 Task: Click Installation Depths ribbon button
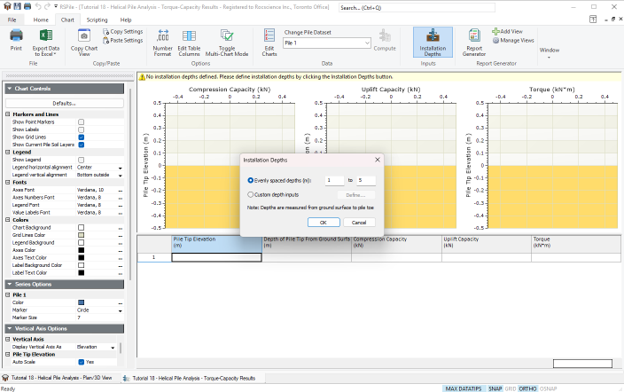pos(433,42)
